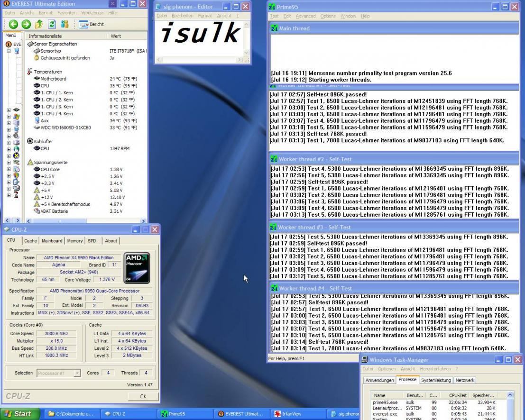525x420 pixels.
Task: Expand the DirectX branch in EVEREST tree
Action: (x=9, y=155)
